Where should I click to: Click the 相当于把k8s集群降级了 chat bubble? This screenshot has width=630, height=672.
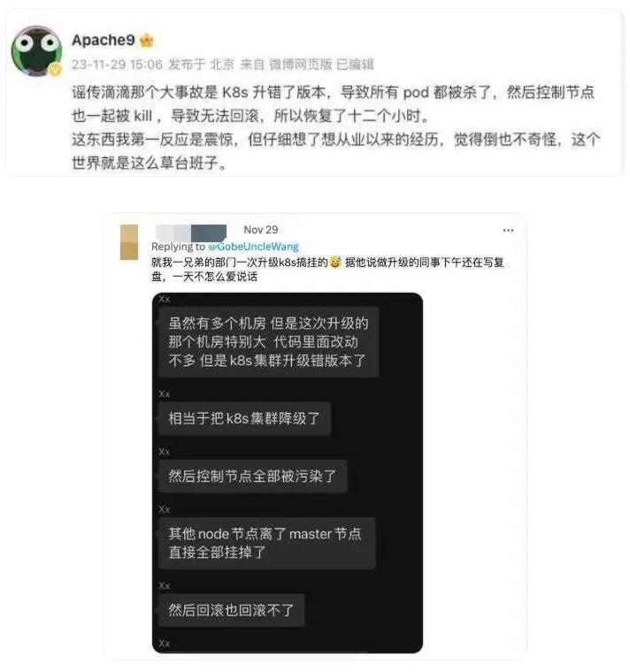[244, 419]
